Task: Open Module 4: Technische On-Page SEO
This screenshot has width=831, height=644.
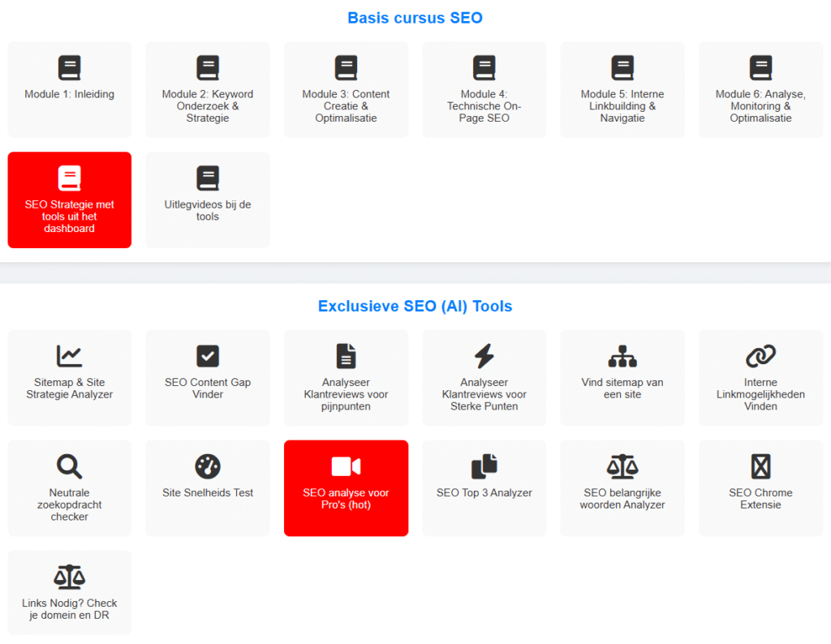Action: tap(484, 89)
